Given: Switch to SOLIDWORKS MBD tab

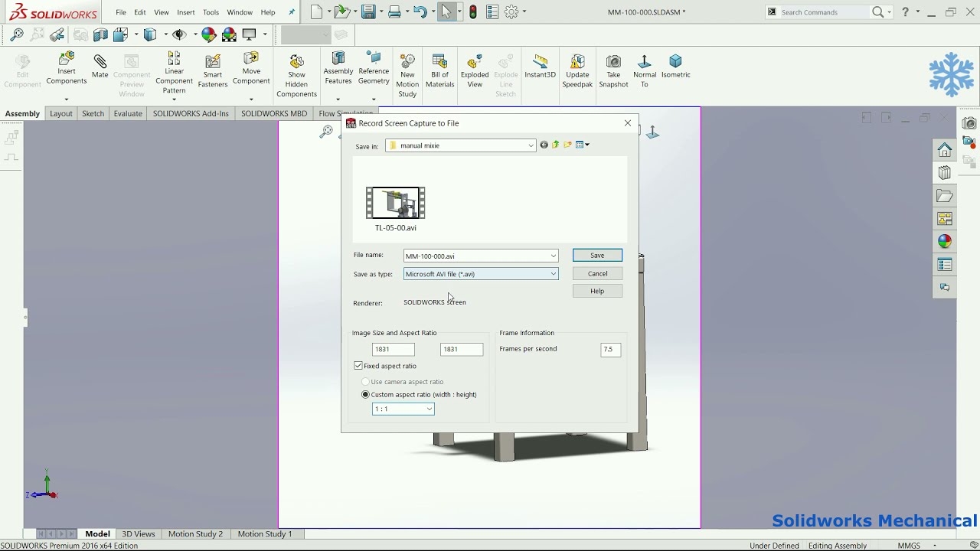Looking at the screenshot, I should pyautogui.click(x=274, y=113).
